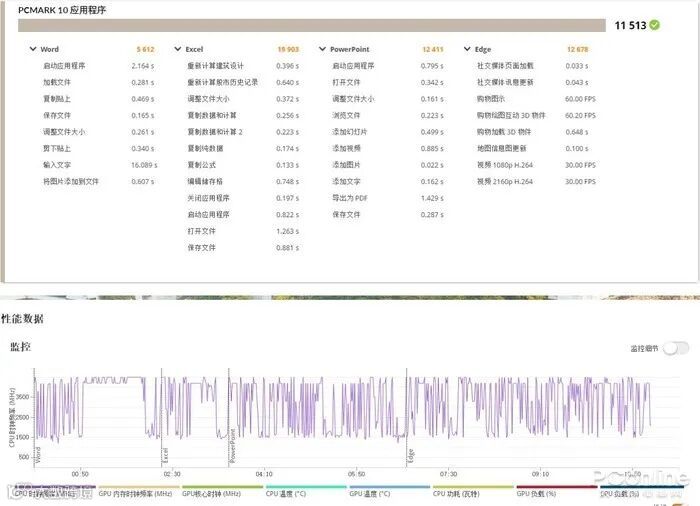The height and width of the screenshot is (506, 700).
Task: Click the green validation checkmark icon
Action: tap(654, 25)
